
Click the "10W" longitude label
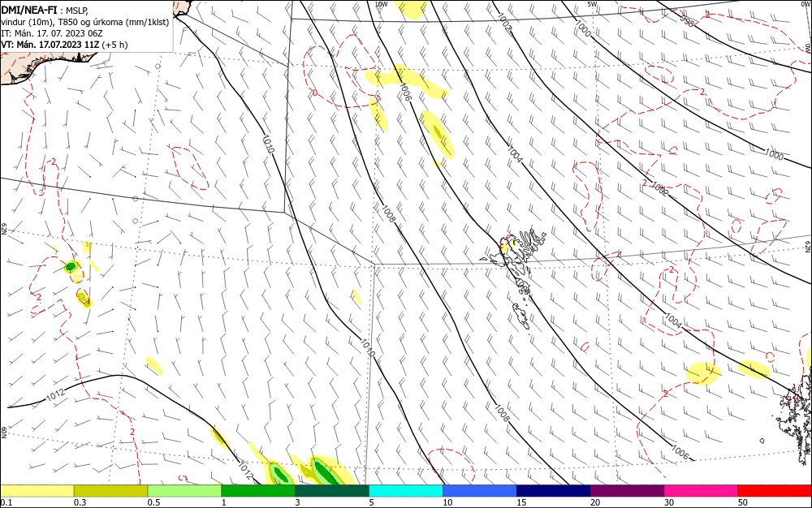[381, 4]
